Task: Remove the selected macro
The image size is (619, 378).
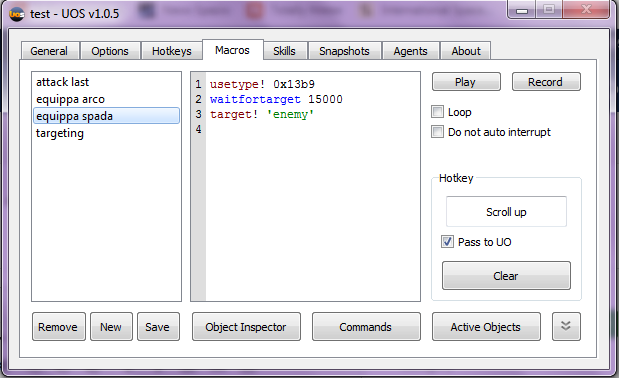Action: tap(58, 327)
